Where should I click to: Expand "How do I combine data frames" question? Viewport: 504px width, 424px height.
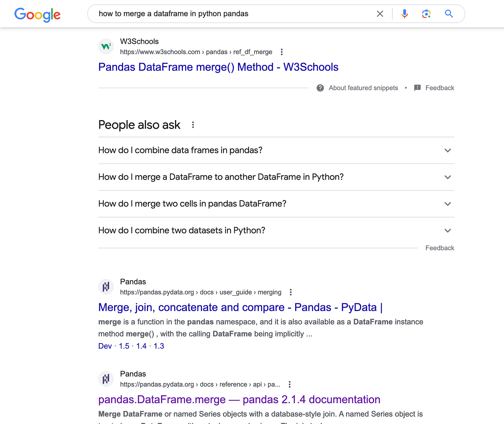(x=447, y=150)
